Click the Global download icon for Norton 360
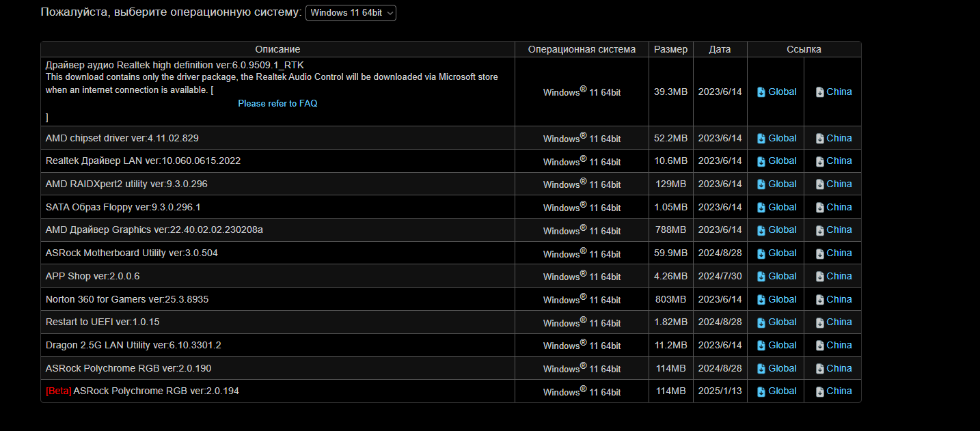The image size is (980, 431). 761,300
